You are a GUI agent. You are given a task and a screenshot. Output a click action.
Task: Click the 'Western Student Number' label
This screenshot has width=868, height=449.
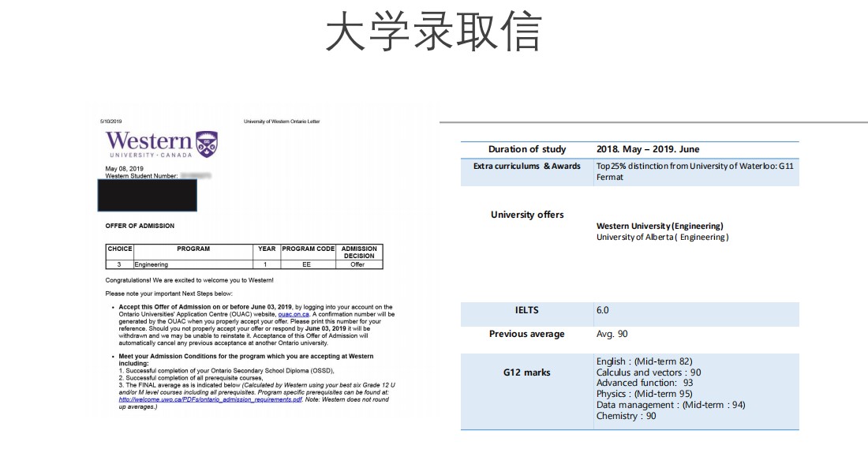[141, 176]
